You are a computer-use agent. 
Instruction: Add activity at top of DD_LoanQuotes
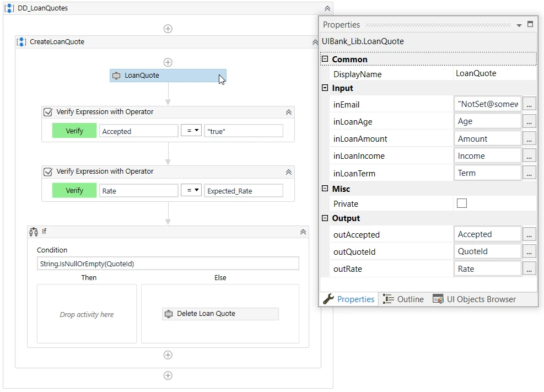[x=168, y=29]
